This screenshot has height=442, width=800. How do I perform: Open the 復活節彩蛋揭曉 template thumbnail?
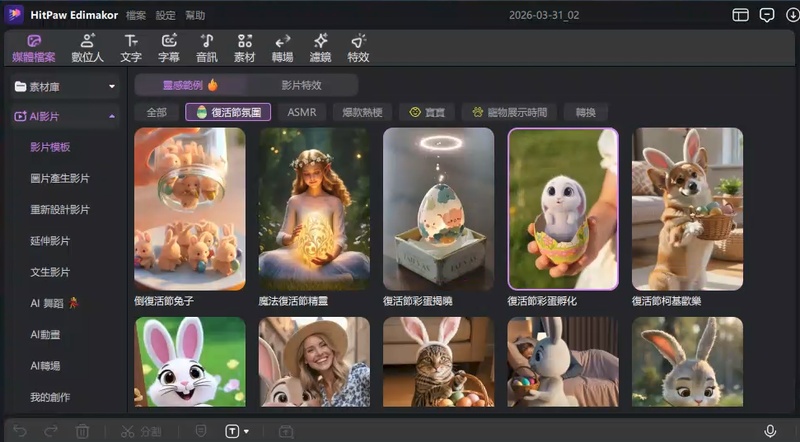click(x=439, y=209)
